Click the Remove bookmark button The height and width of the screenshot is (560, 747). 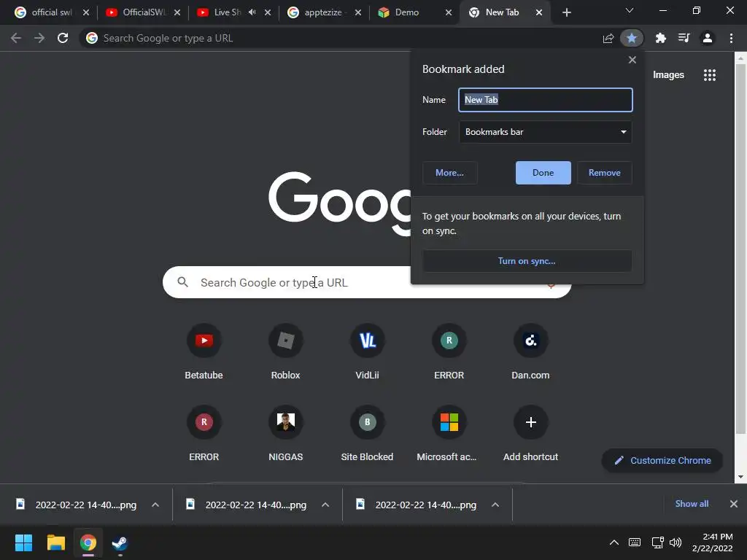point(605,173)
